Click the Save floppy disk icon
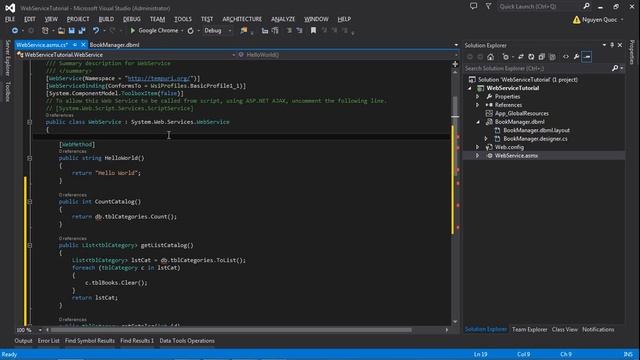This screenshot has width=640, height=360. (71, 31)
